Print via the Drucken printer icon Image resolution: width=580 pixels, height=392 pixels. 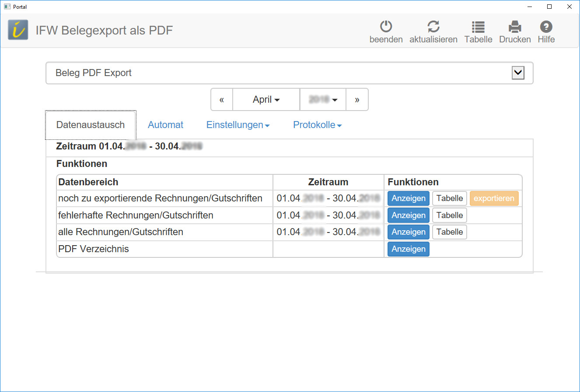pos(515,27)
